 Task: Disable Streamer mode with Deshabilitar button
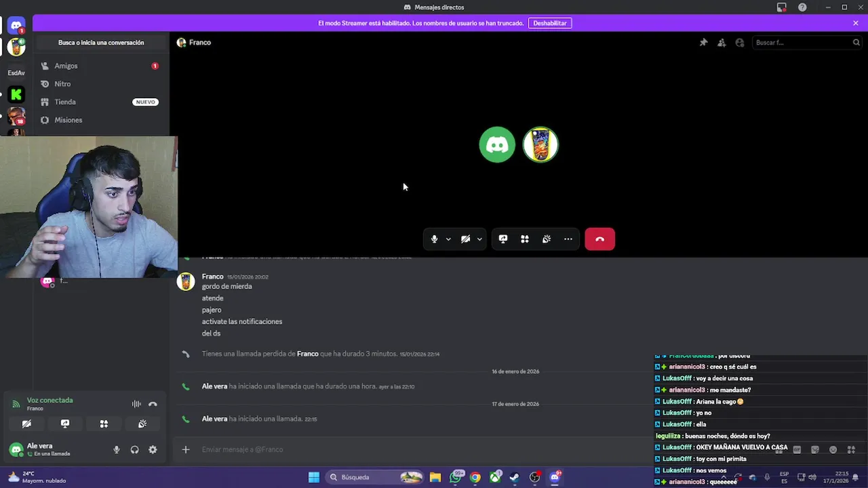(x=550, y=23)
